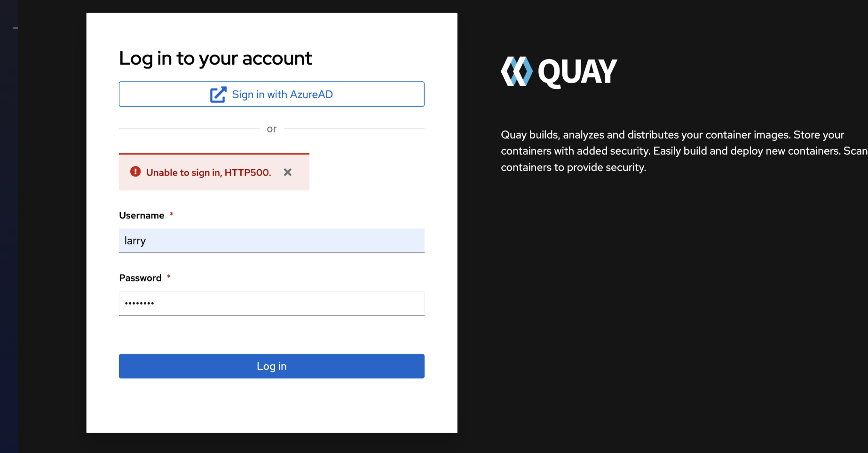Click the QUAY wordmark text
868x453 pixels.
tap(577, 72)
